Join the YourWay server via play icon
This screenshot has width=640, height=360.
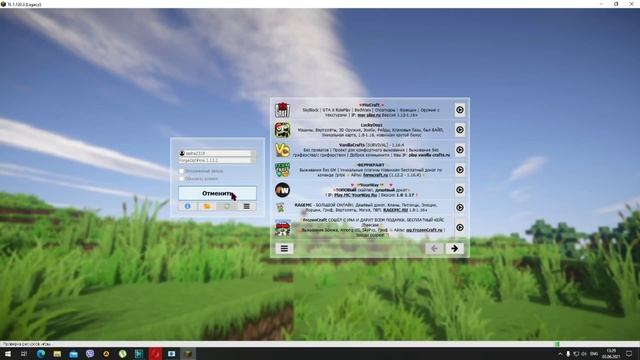coord(460,190)
